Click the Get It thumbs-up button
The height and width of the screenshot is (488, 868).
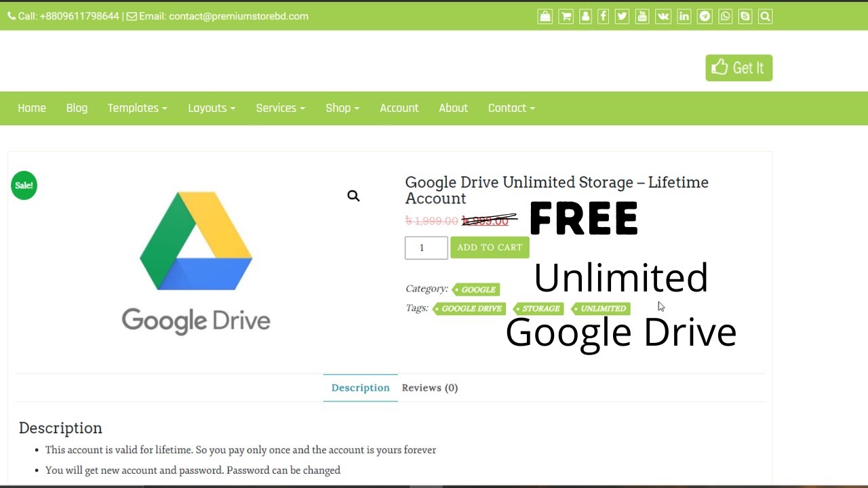(738, 68)
